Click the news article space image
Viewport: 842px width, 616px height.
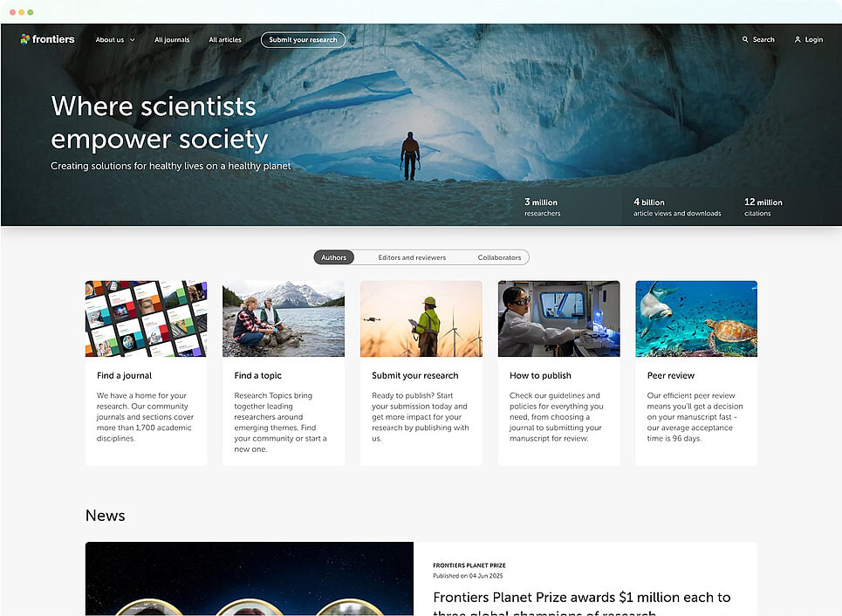[x=250, y=578]
